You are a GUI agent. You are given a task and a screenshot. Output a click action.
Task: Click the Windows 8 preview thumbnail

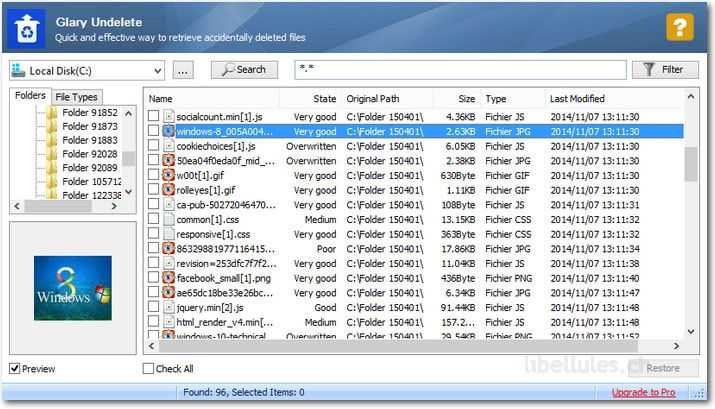click(x=73, y=288)
